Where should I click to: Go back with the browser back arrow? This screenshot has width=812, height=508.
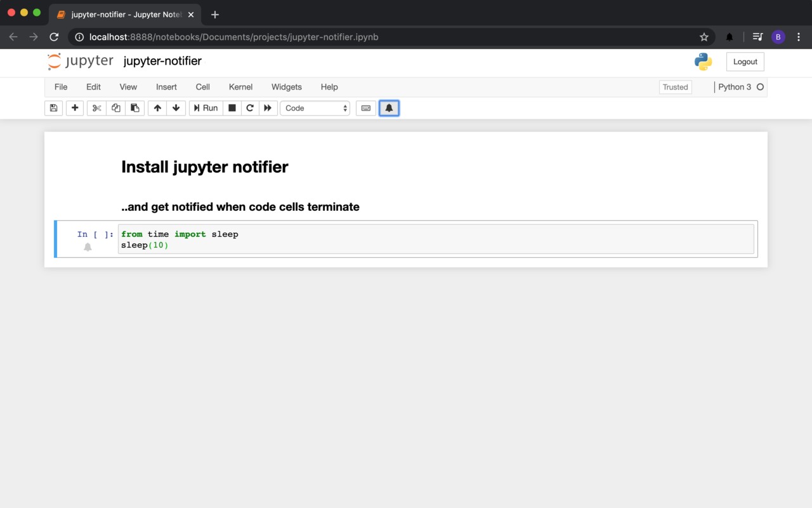pos(13,37)
